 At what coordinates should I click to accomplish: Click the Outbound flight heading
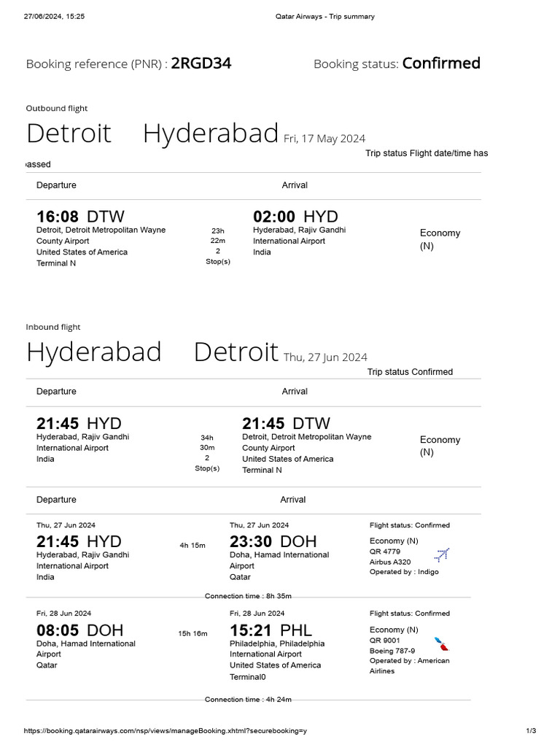(57, 108)
